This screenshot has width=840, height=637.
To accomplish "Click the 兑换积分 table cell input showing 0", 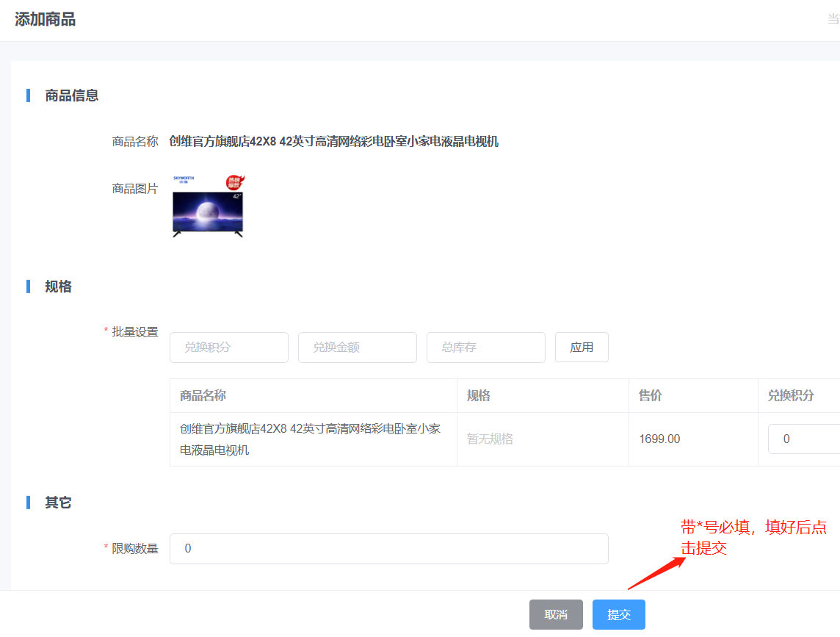I will (x=804, y=439).
